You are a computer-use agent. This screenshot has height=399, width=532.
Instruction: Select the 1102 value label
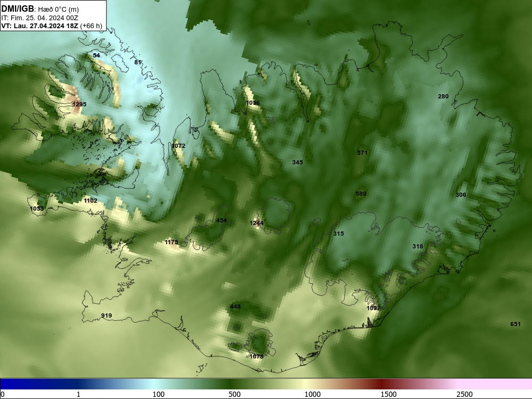click(90, 201)
